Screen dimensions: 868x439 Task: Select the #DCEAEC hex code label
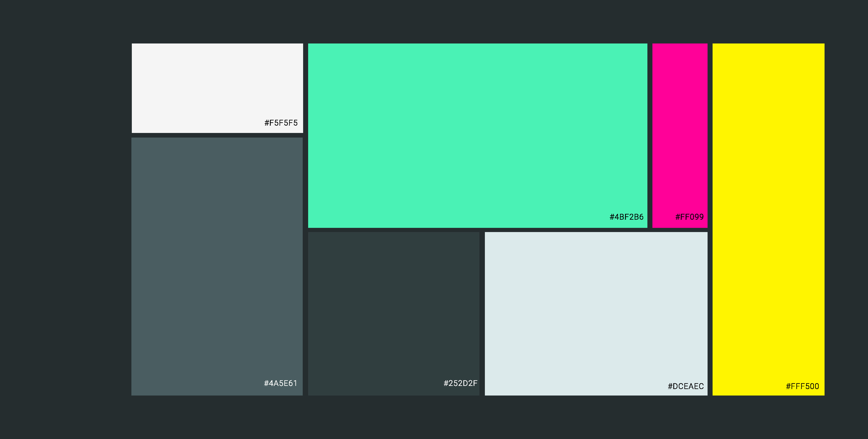pos(686,386)
